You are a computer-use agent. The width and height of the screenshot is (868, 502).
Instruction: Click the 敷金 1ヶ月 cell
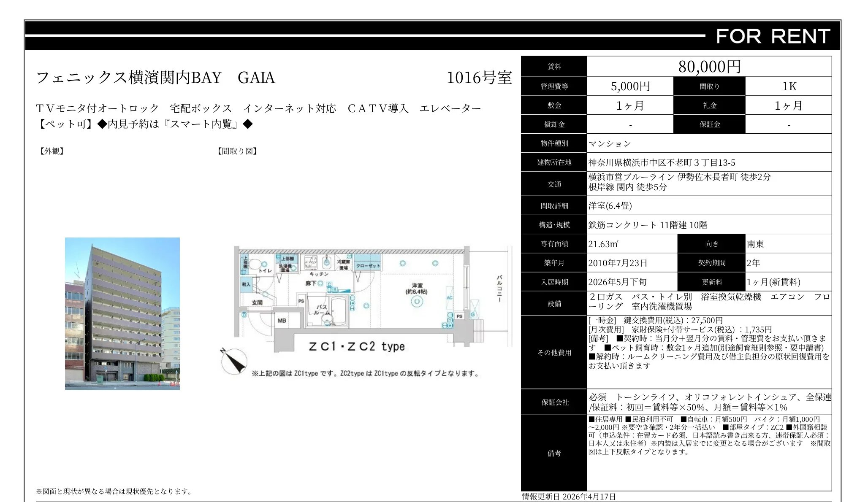(x=631, y=105)
